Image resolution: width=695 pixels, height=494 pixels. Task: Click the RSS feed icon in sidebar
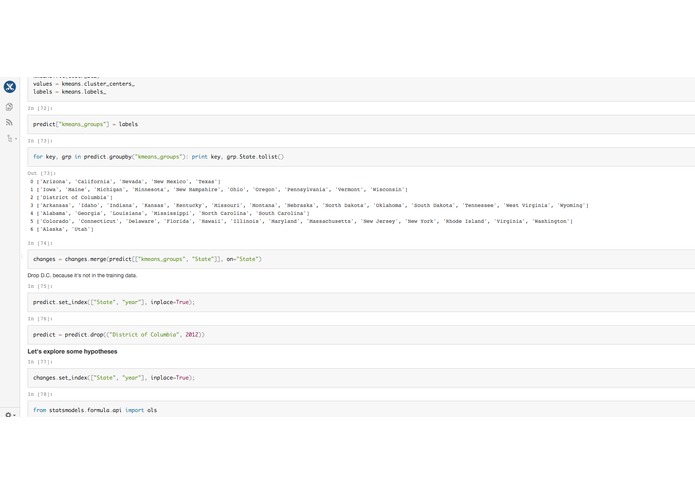pyautogui.click(x=9, y=122)
